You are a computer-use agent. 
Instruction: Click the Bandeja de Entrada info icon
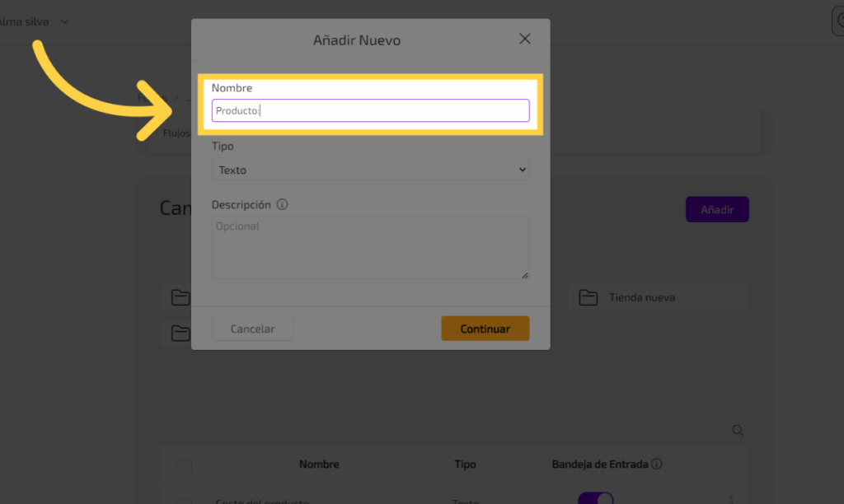coord(657,464)
